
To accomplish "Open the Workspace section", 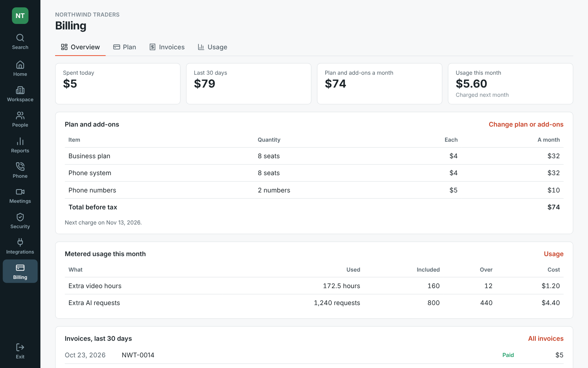I will click(20, 94).
